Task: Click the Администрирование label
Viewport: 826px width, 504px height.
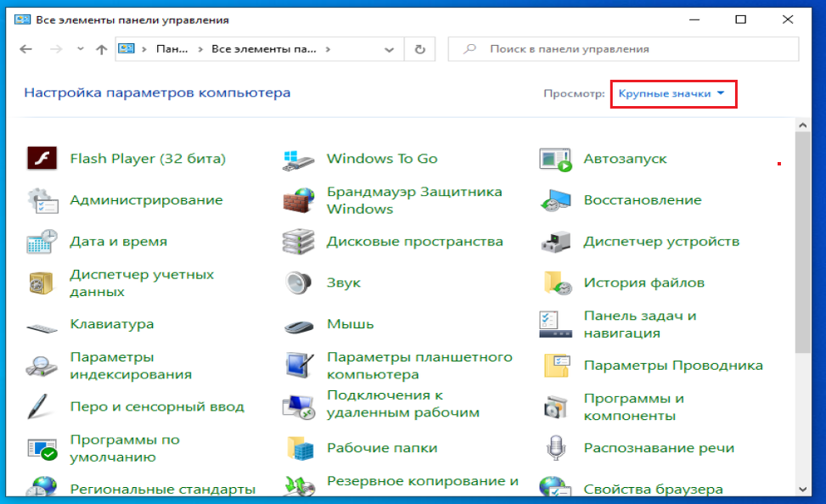Action: tap(147, 200)
